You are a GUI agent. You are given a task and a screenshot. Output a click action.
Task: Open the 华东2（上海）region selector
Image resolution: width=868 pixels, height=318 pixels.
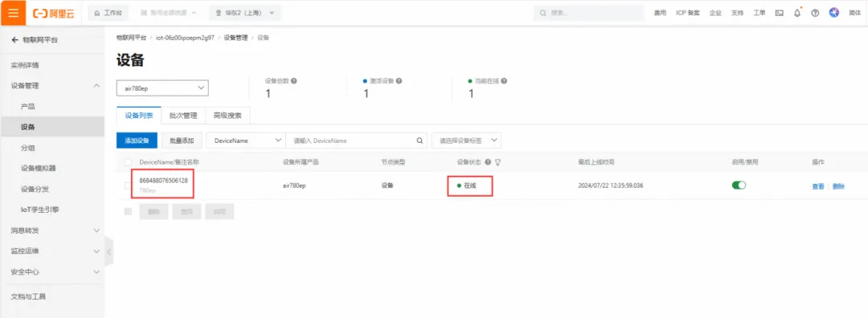[244, 13]
